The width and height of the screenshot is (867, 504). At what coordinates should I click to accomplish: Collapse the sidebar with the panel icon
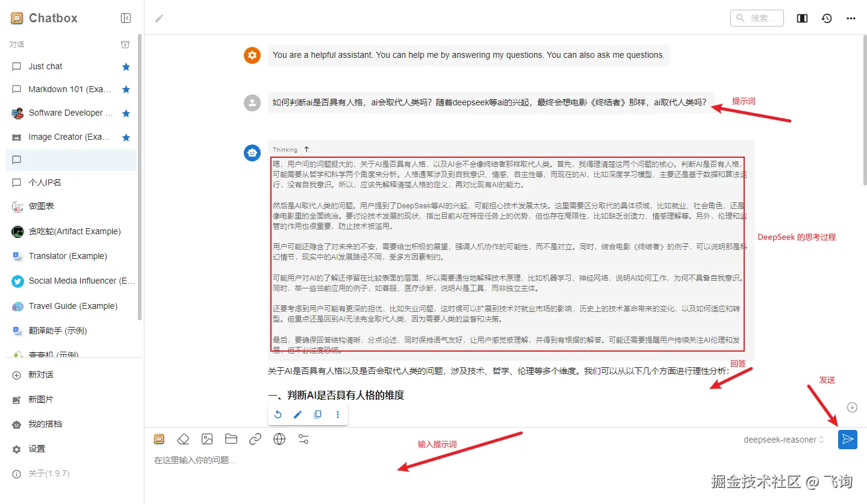(126, 18)
